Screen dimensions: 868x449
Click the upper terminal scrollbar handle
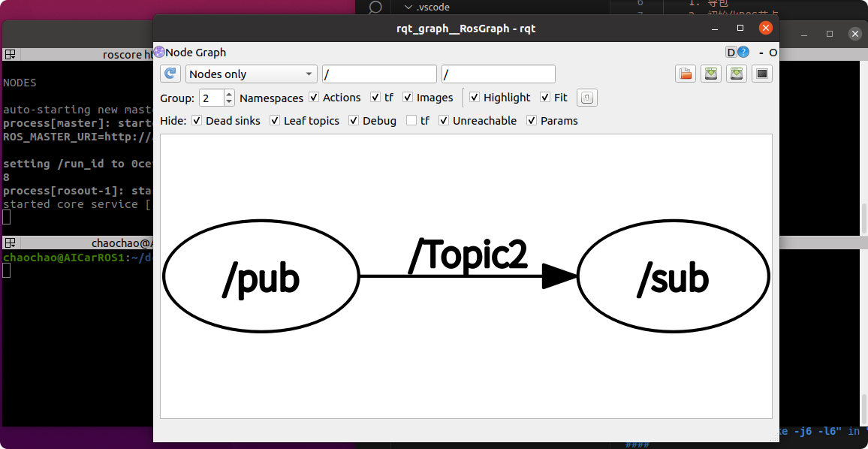pyautogui.click(x=864, y=218)
